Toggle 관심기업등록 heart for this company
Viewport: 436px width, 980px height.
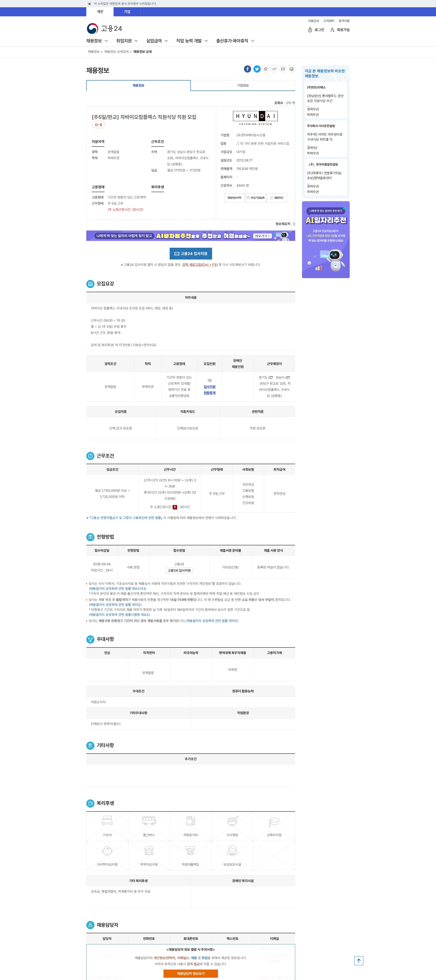click(255, 198)
